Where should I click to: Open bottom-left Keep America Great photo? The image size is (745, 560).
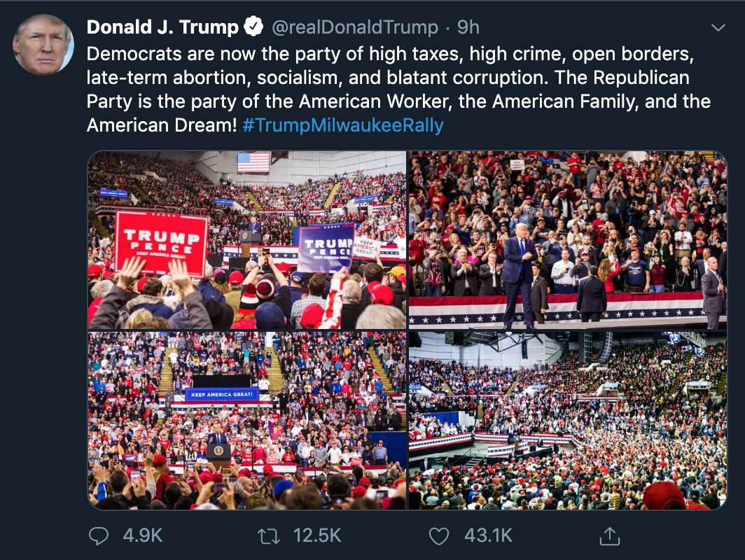(x=247, y=421)
